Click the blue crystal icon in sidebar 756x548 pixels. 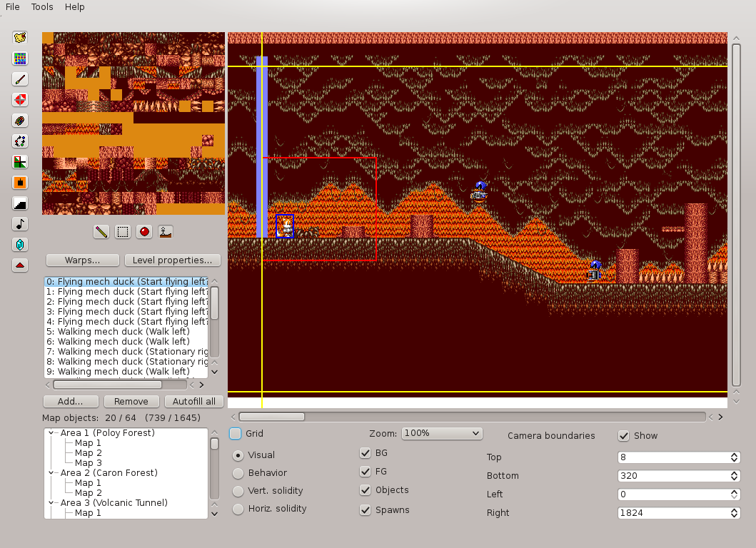(21, 245)
